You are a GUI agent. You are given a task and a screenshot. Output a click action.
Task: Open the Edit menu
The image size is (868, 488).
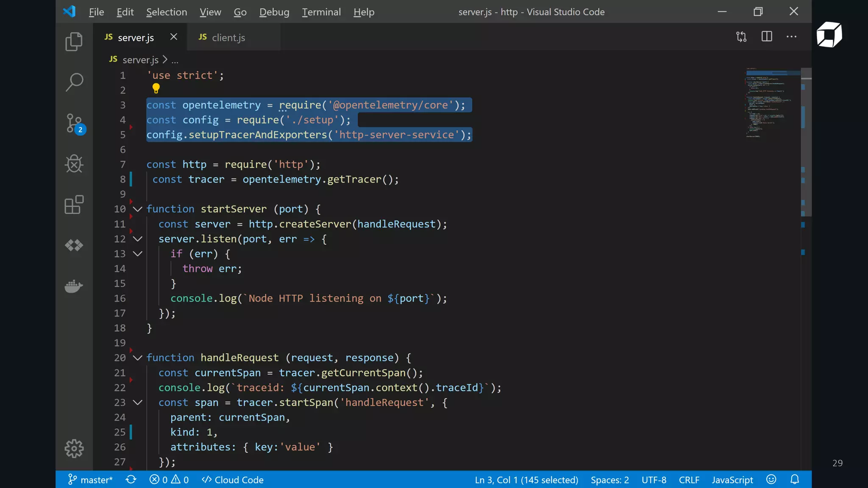pyautogui.click(x=125, y=12)
